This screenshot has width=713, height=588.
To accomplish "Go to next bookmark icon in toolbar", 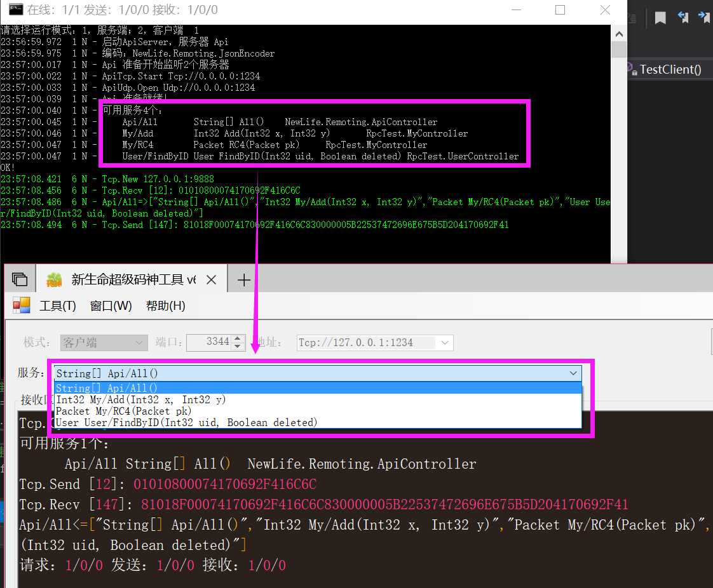I will [704, 17].
